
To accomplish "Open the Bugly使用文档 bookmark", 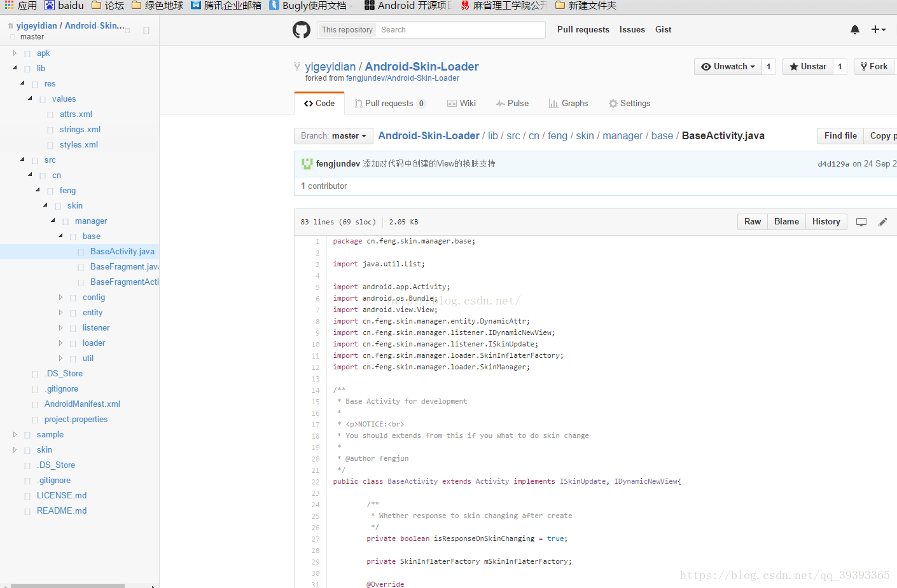I will point(311,5).
